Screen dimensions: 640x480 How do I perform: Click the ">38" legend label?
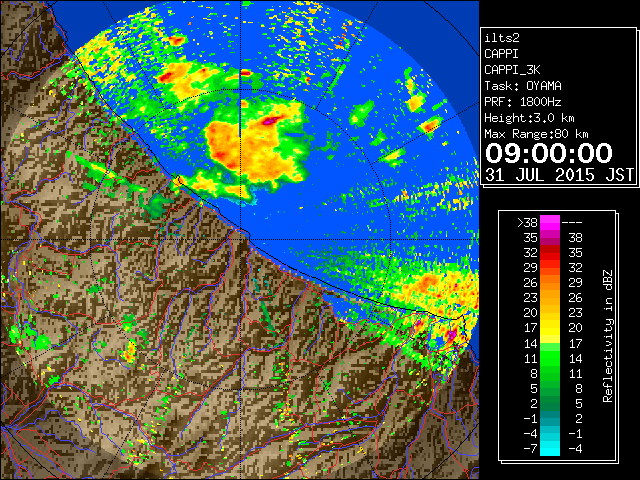coord(527,223)
